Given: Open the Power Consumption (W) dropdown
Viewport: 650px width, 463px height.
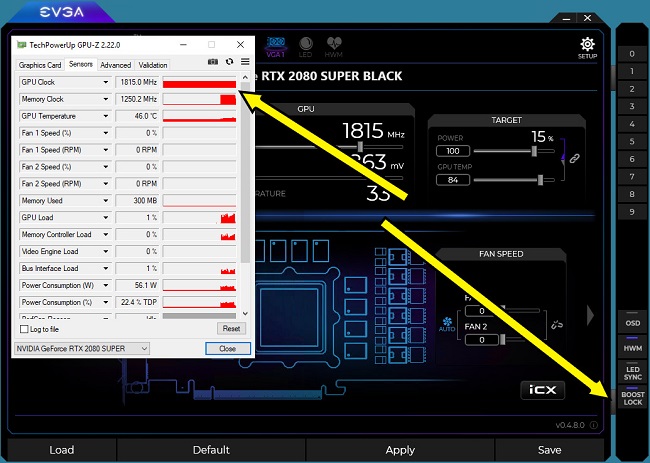Looking at the screenshot, I should pyautogui.click(x=106, y=285).
